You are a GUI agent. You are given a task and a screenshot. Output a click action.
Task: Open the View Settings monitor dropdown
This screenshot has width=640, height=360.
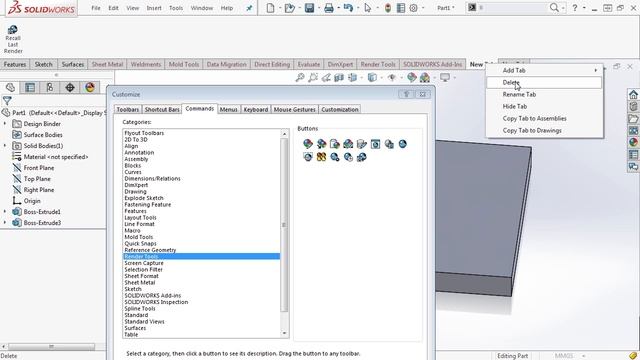point(454,78)
